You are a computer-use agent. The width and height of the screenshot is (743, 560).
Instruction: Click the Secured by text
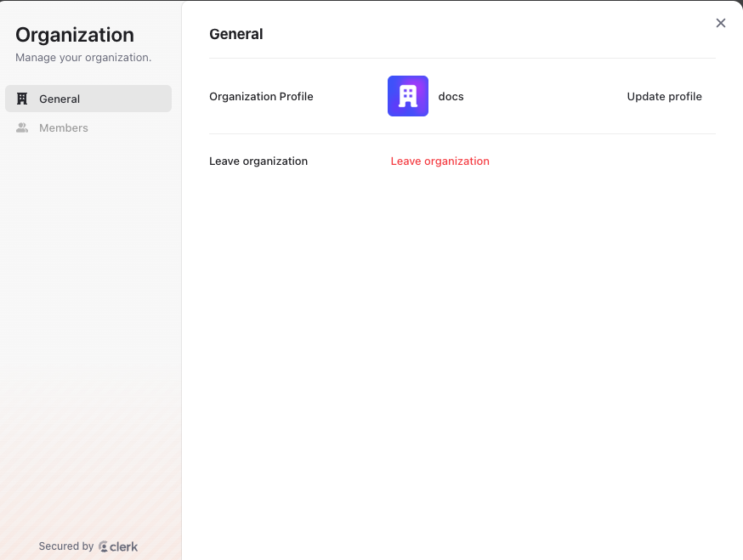[66, 546]
